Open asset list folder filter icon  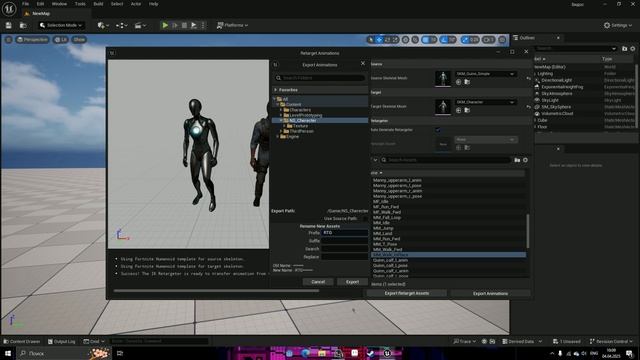click(517, 160)
